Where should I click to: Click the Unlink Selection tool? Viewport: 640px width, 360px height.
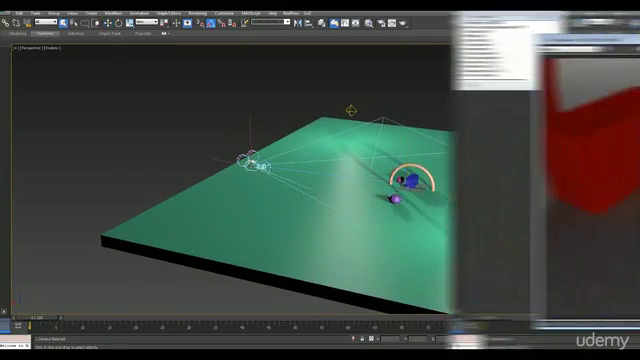[16, 23]
